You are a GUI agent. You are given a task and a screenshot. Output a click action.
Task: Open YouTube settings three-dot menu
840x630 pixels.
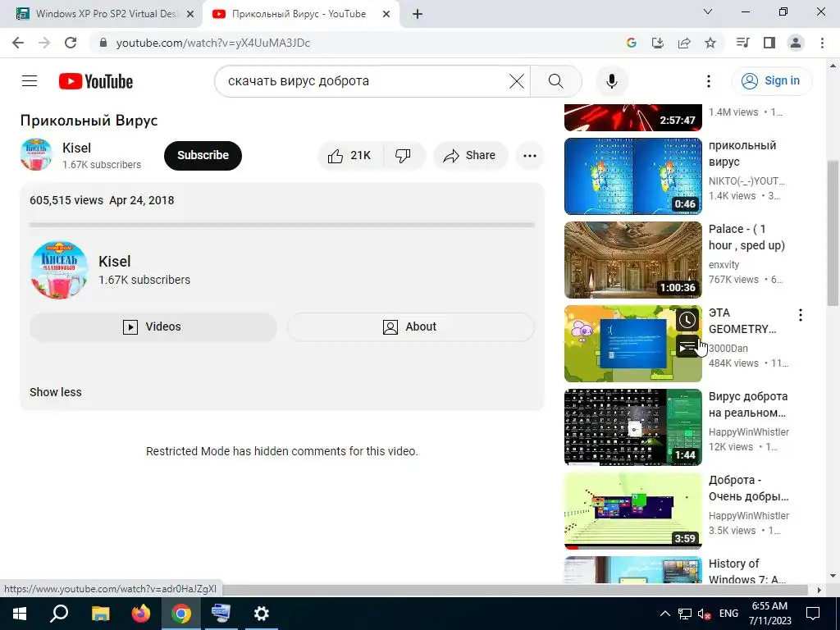708,81
